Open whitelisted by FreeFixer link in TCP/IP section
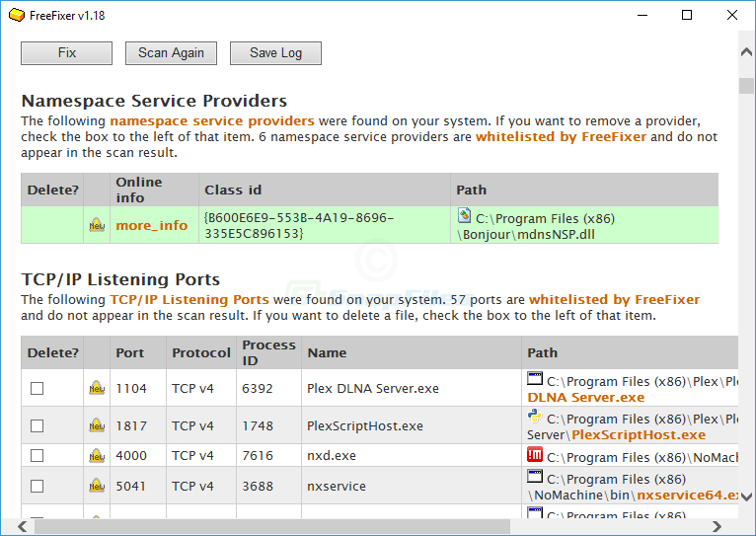The height and width of the screenshot is (536, 756). [x=614, y=299]
